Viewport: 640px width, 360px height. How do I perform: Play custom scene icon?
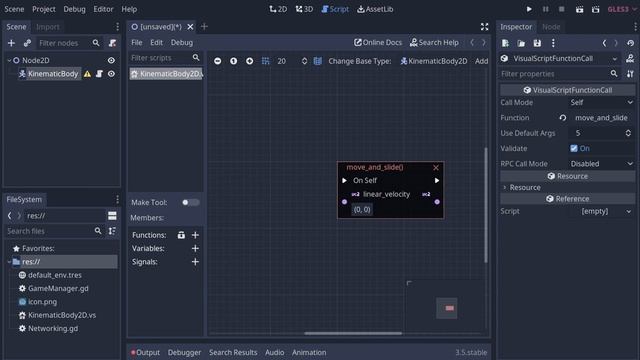click(x=596, y=9)
